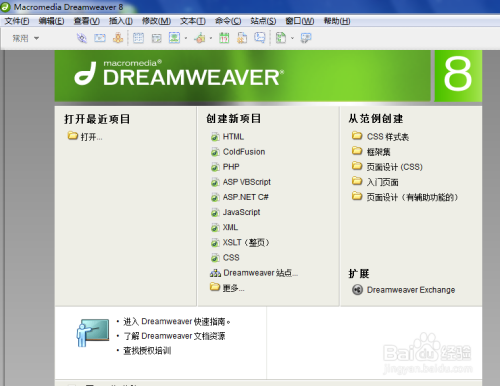Click the Hyperlink insert icon
The image size is (500, 386).
[82, 38]
